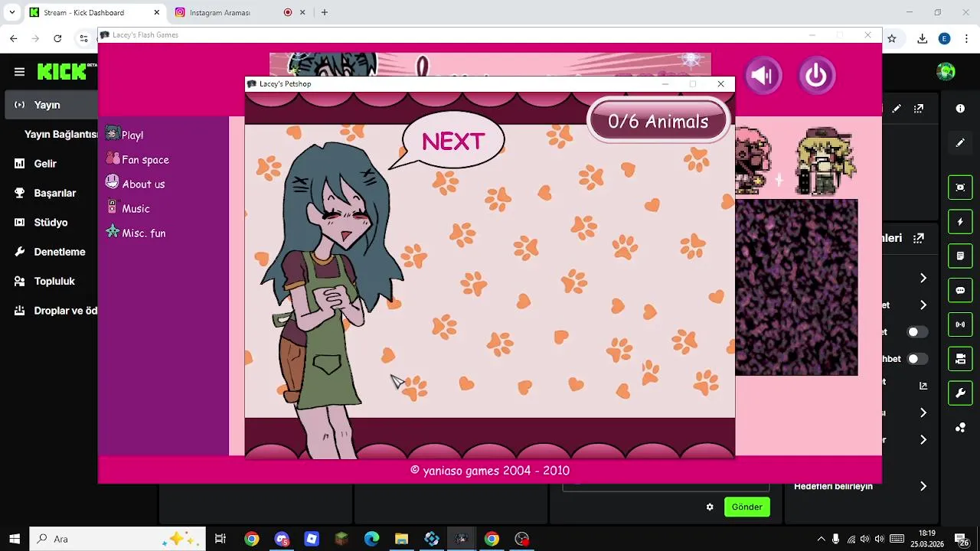980x551 pixels.
Task: Open About us in Lacey's game menu
Action: tap(136, 184)
